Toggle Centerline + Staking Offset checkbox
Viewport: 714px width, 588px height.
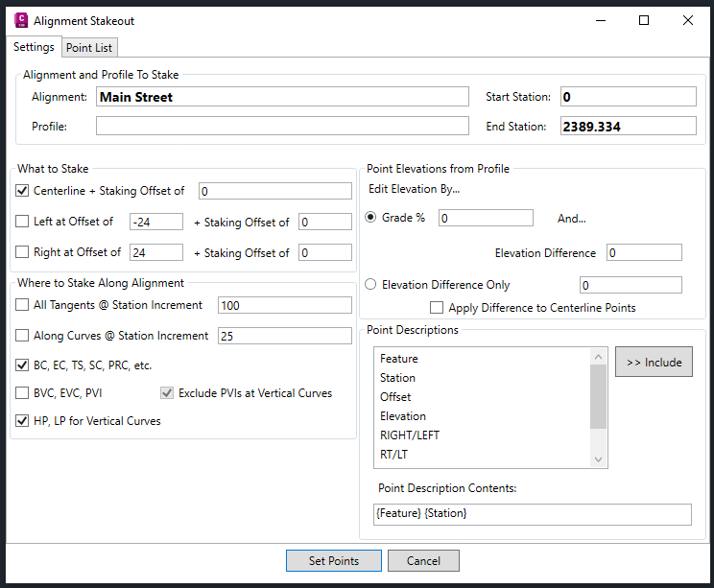pyautogui.click(x=23, y=191)
